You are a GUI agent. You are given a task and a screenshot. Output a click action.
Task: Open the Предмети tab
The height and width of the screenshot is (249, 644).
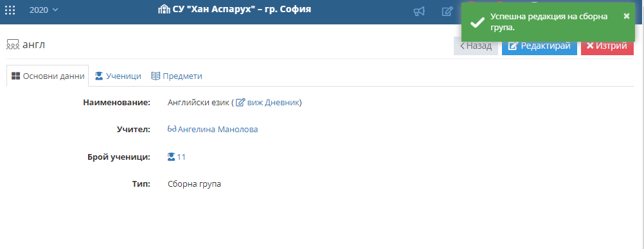(x=177, y=76)
